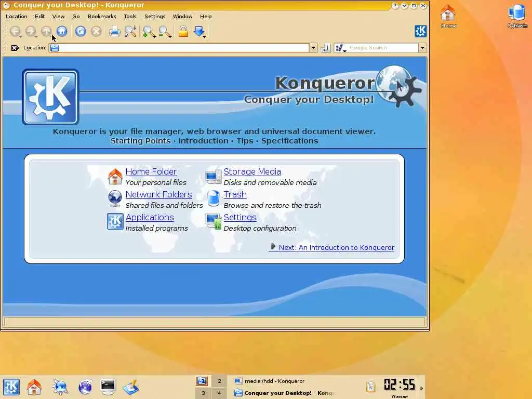Open the Go menu
Screen dimensions: 532x399
point(76,16)
